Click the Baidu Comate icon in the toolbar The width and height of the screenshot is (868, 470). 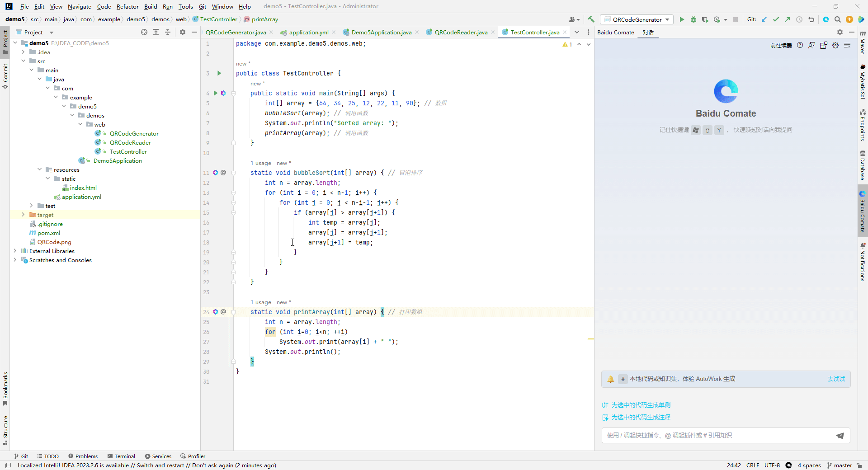(826, 19)
